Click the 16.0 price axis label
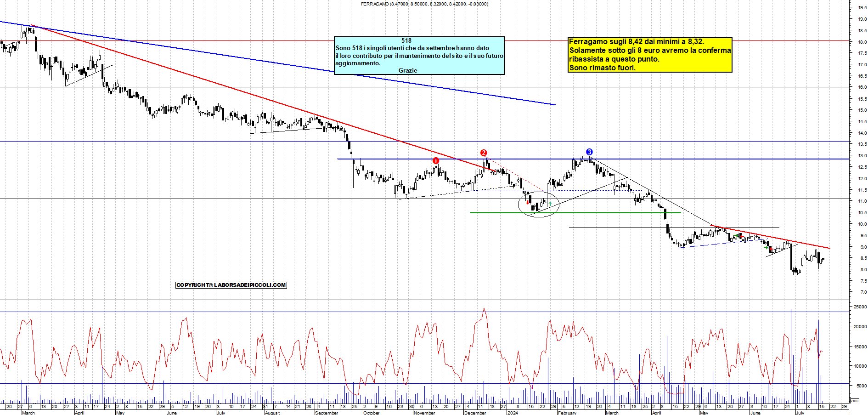This screenshot has height=415, width=868. pyautogui.click(x=862, y=87)
